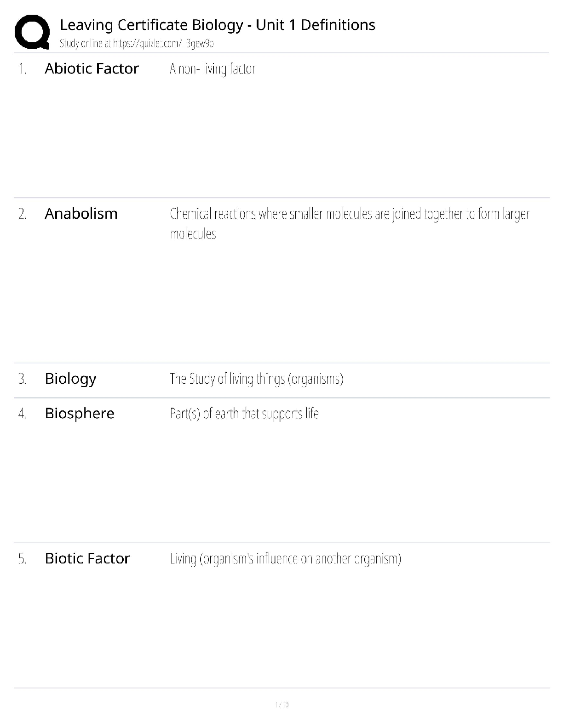Click item number 3

(x=23, y=379)
